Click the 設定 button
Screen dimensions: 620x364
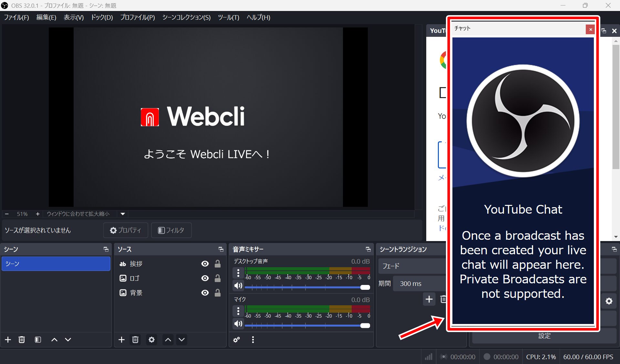pos(544,336)
